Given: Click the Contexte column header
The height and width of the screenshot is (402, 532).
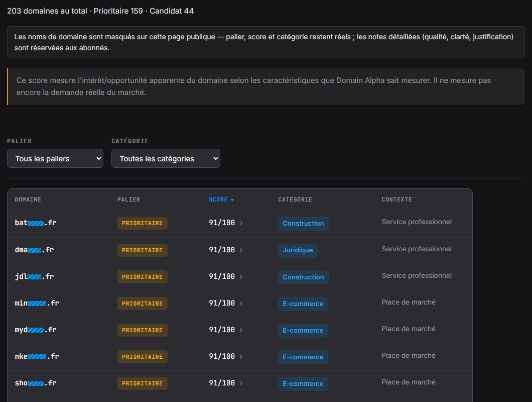Looking at the screenshot, I should coord(396,199).
